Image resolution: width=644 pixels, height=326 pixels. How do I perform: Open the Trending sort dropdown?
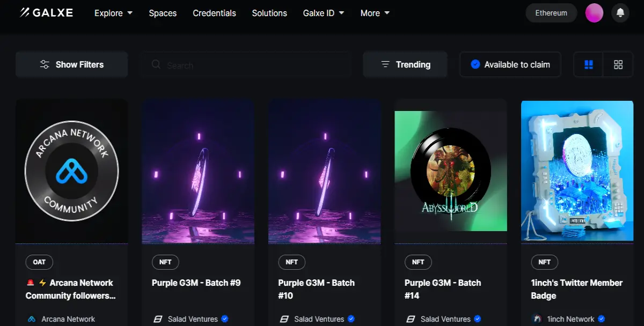tap(405, 64)
